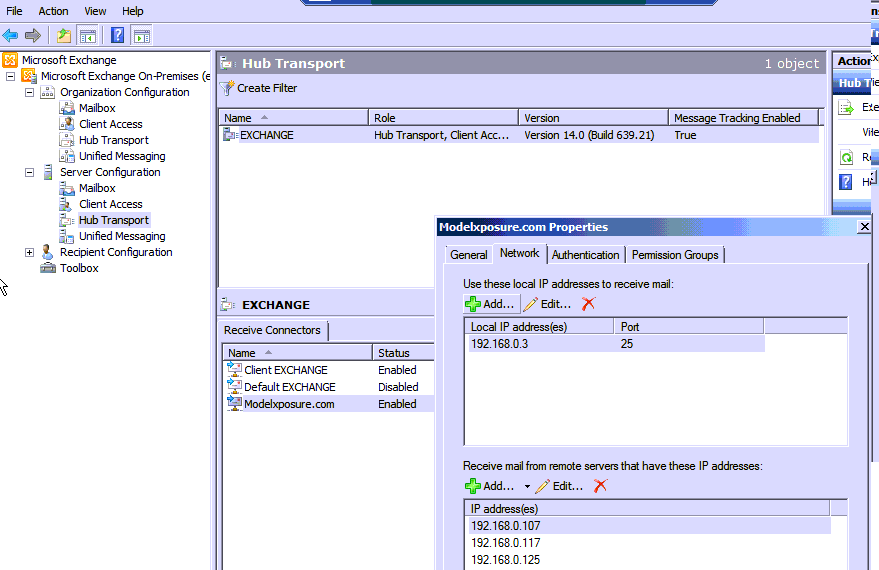Select Unified Messaging under Server Configuration
The height and width of the screenshot is (570, 879).
click(x=122, y=236)
